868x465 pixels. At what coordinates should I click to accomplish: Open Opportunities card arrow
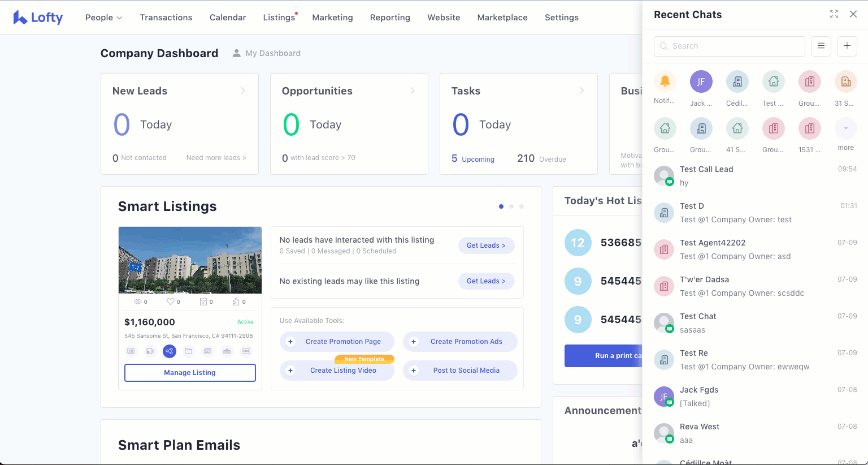(x=413, y=91)
